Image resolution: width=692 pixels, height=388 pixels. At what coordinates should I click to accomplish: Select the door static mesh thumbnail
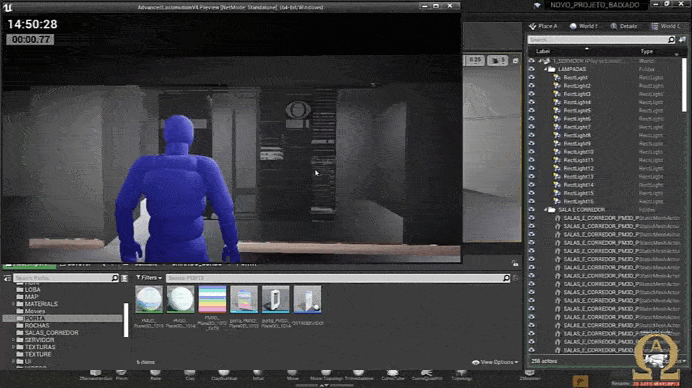pyautogui.click(x=275, y=299)
